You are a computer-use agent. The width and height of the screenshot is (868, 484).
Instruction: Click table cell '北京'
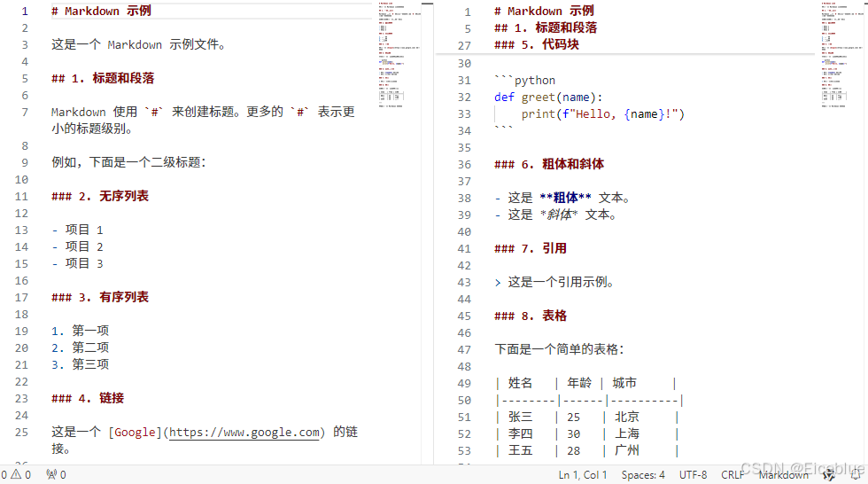pyautogui.click(x=627, y=417)
